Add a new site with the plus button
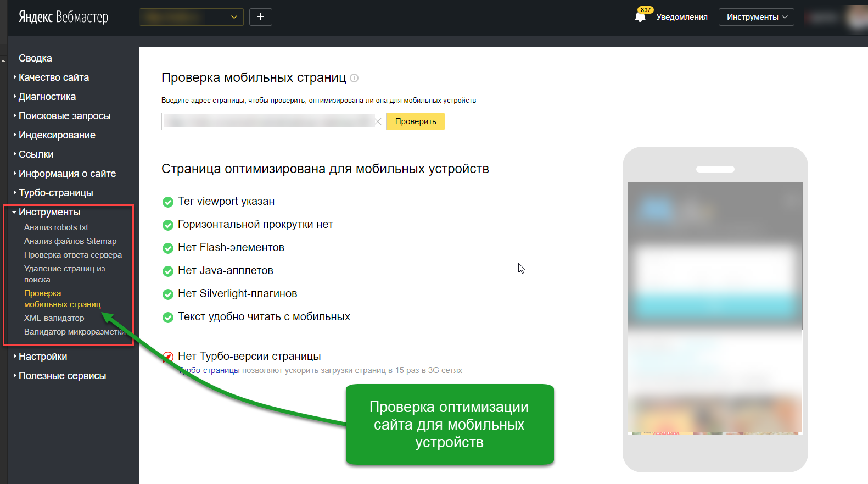The image size is (868, 484). point(261,17)
